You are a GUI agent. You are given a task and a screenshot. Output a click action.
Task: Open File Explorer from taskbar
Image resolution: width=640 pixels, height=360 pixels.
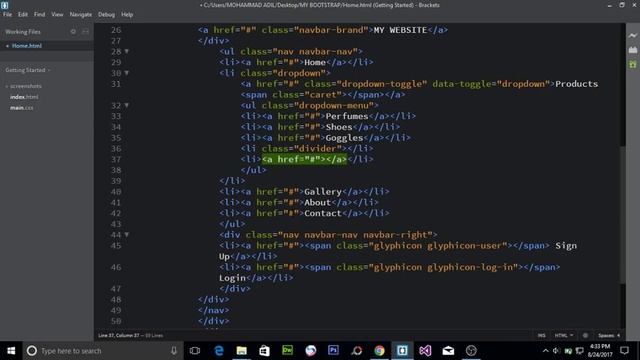[x=242, y=351]
